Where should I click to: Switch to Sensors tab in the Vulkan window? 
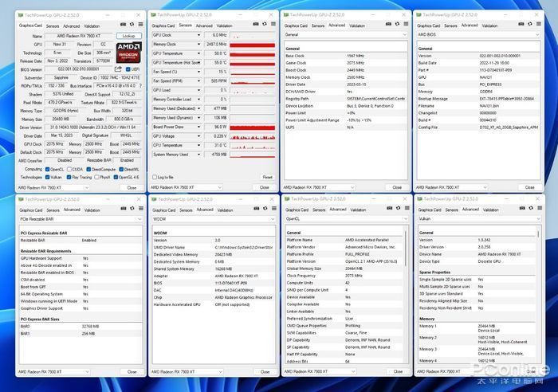click(452, 210)
